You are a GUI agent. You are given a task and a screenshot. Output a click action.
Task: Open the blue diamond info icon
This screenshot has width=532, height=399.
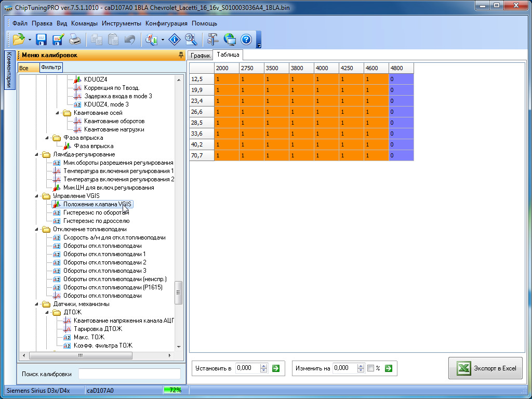pos(175,39)
